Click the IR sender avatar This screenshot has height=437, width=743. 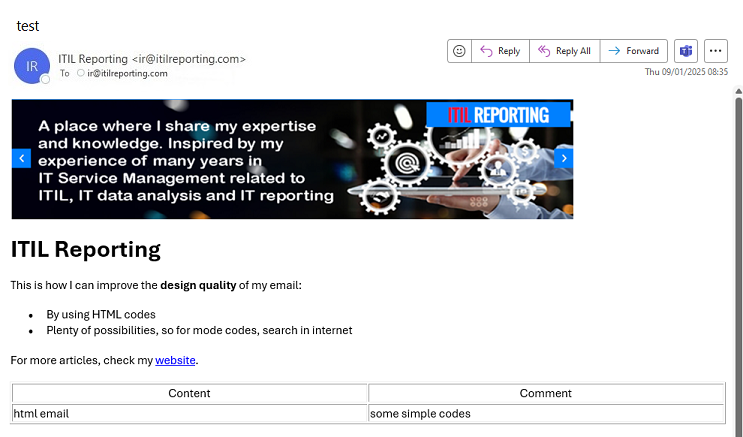pyautogui.click(x=32, y=66)
